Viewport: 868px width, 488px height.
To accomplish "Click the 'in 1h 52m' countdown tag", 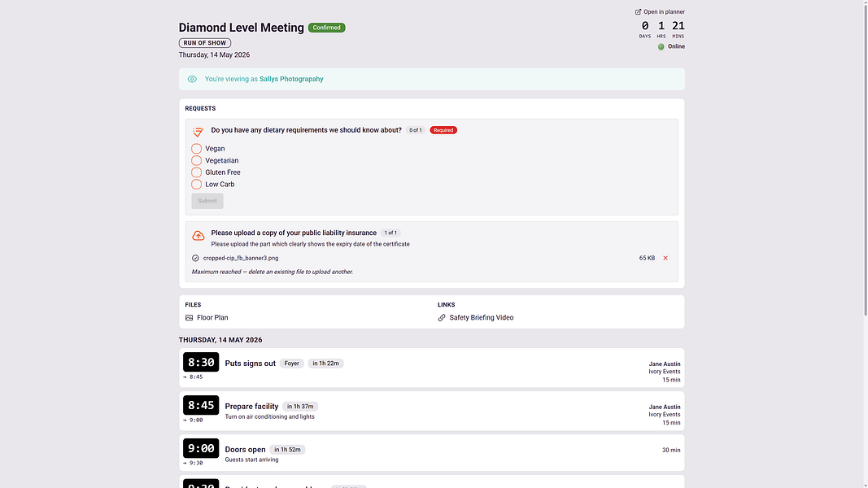I will point(287,449).
